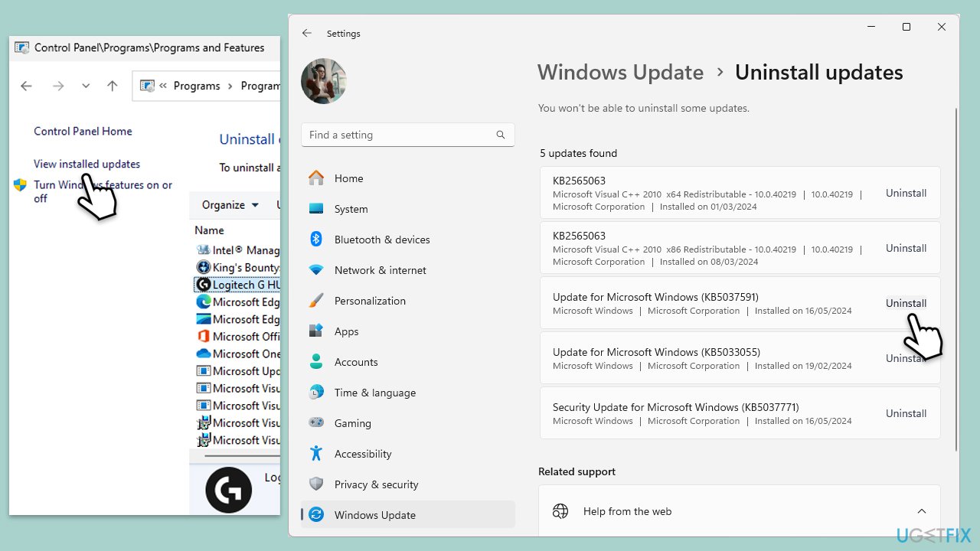980x551 pixels.
Task: Click the Accessibility figure icon
Action: tap(316, 453)
